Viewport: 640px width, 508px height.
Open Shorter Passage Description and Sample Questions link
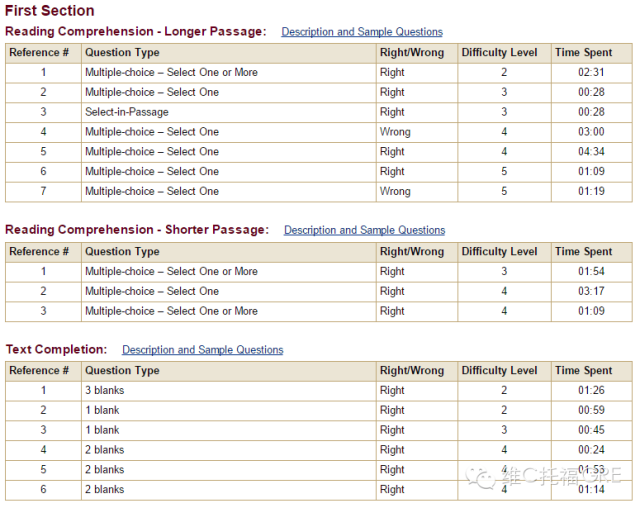pos(364,230)
